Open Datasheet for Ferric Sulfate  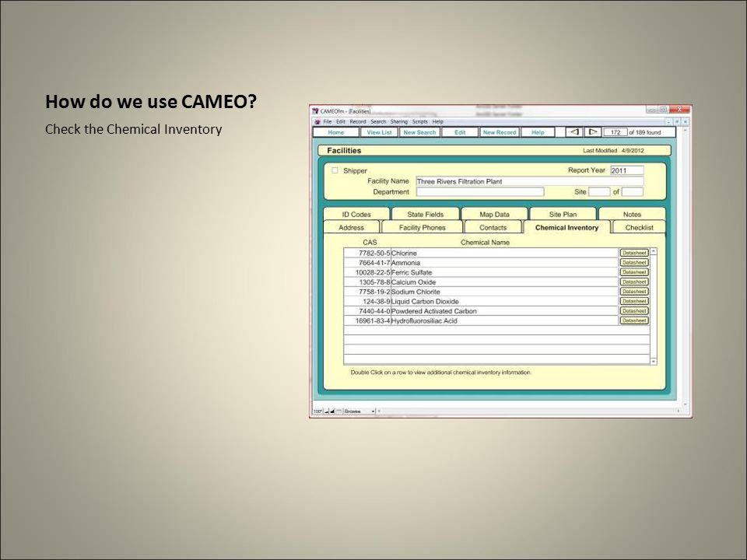pyautogui.click(x=634, y=272)
